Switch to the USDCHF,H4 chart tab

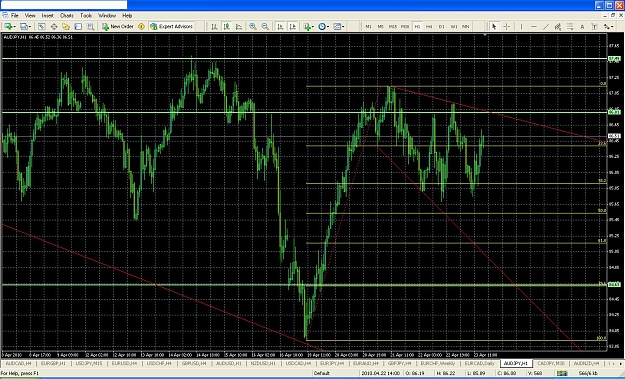(159, 363)
